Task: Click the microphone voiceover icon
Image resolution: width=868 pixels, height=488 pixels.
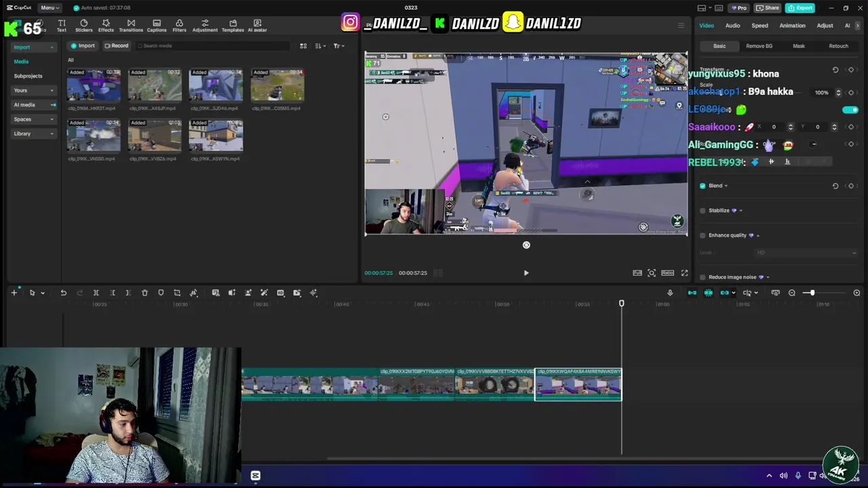Action: coord(670,293)
